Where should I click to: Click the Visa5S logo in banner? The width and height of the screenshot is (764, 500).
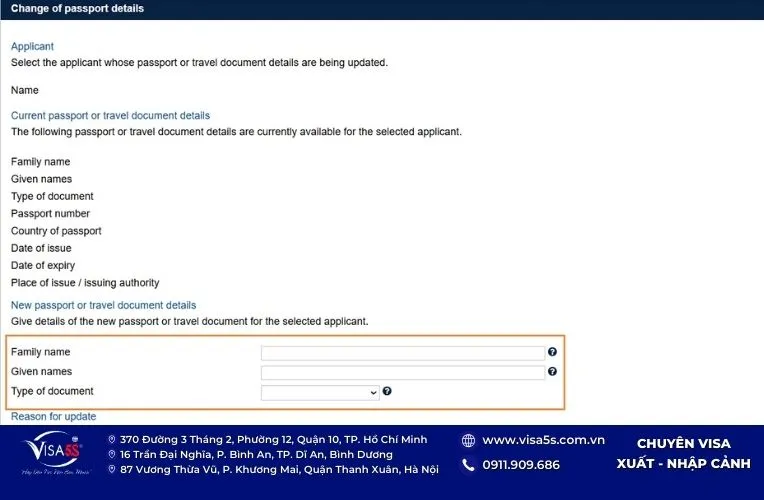[x=54, y=453]
